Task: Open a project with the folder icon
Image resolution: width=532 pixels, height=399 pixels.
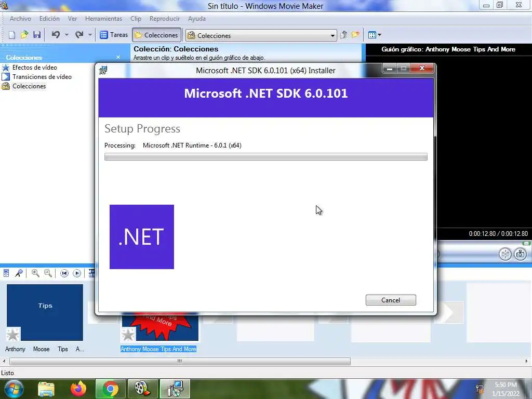Action: [24, 35]
